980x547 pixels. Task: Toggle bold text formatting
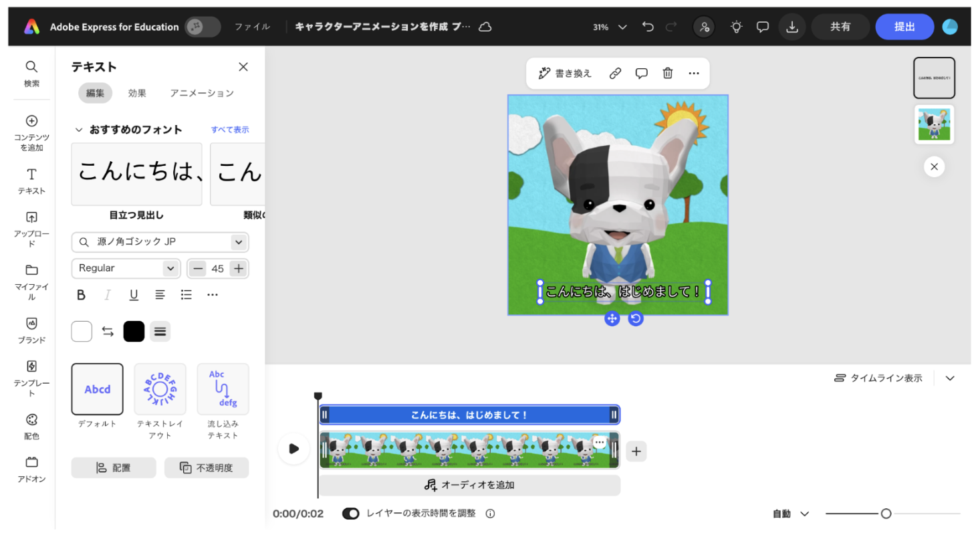[x=81, y=295]
